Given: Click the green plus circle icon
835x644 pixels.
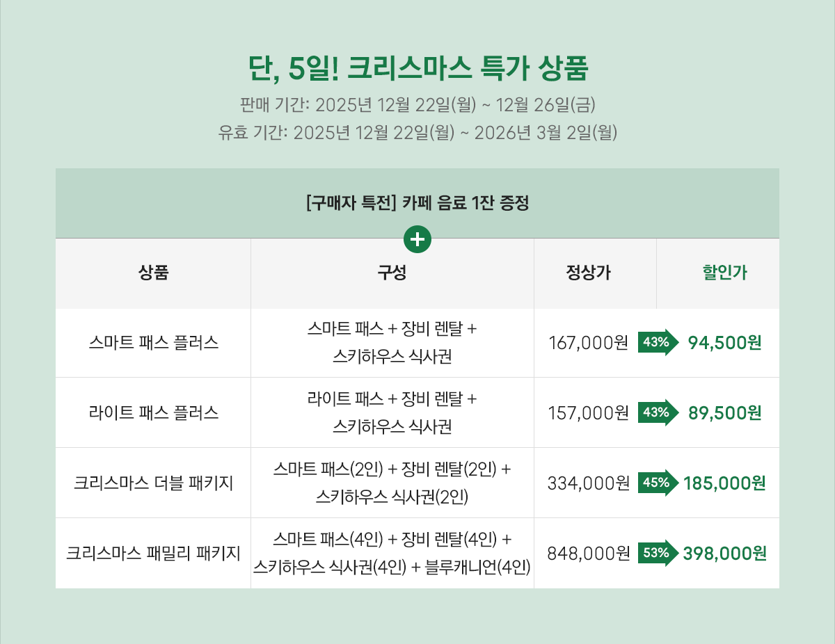Looking at the screenshot, I should pyautogui.click(x=417, y=239).
